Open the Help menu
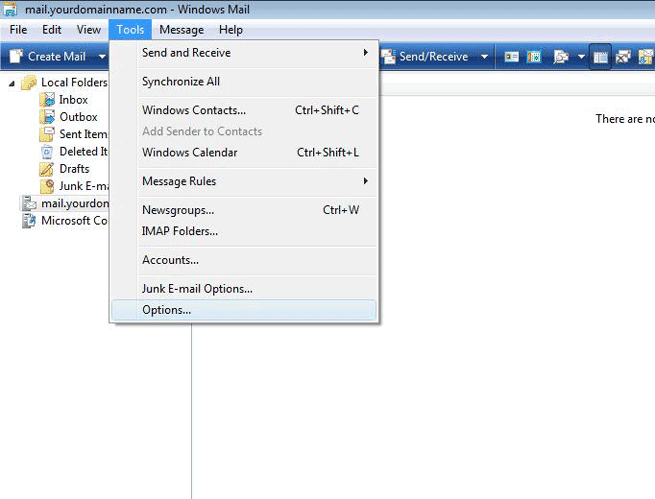Image resolution: width=655 pixels, height=499 pixels. [231, 30]
